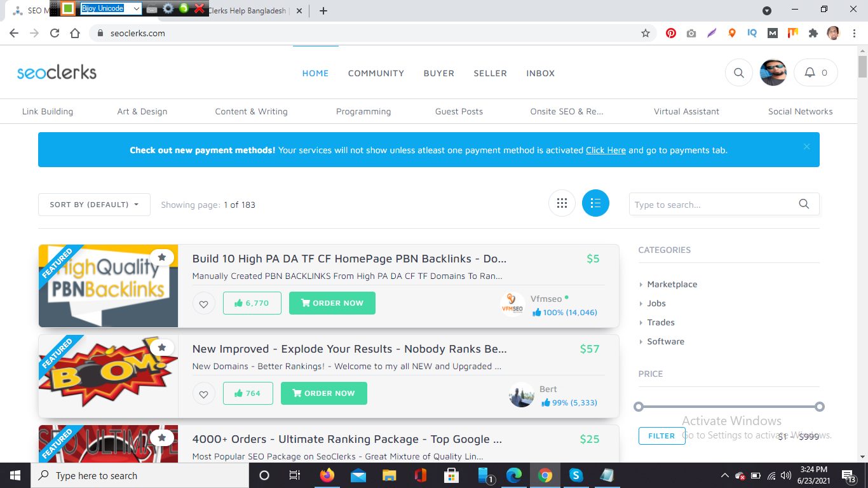Open the SORT BY dropdown
868x488 pixels.
[x=93, y=205]
